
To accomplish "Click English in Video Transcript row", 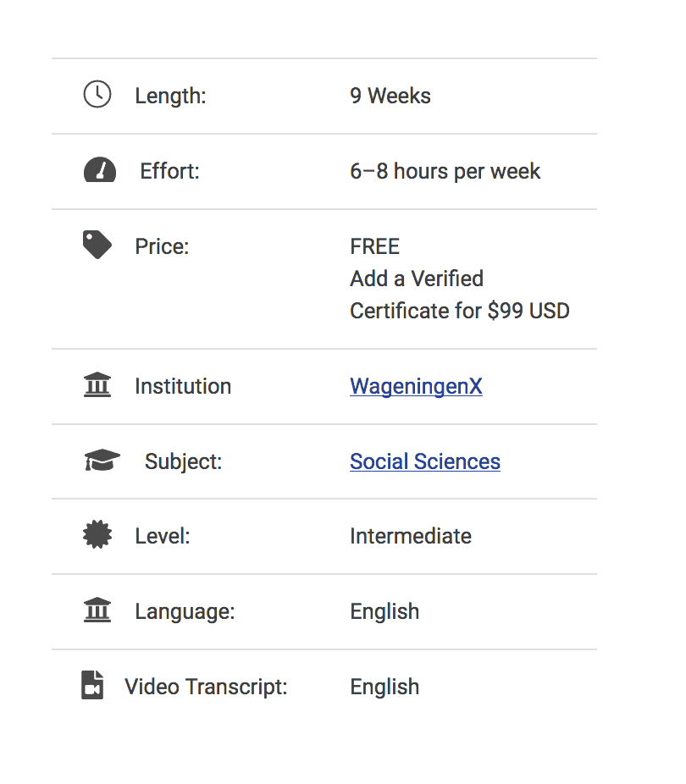I will coord(384,687).
